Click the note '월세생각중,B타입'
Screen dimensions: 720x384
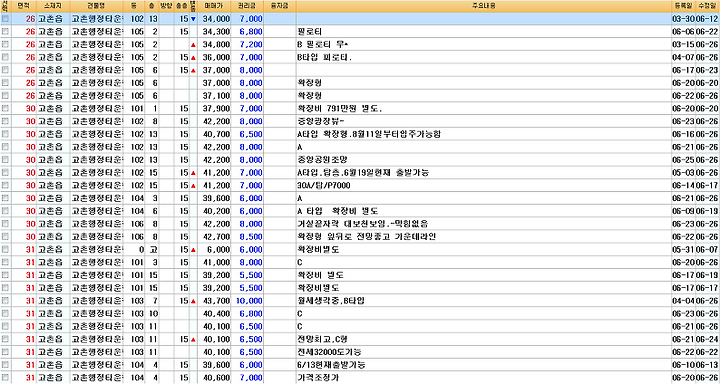tap(331, 301)
